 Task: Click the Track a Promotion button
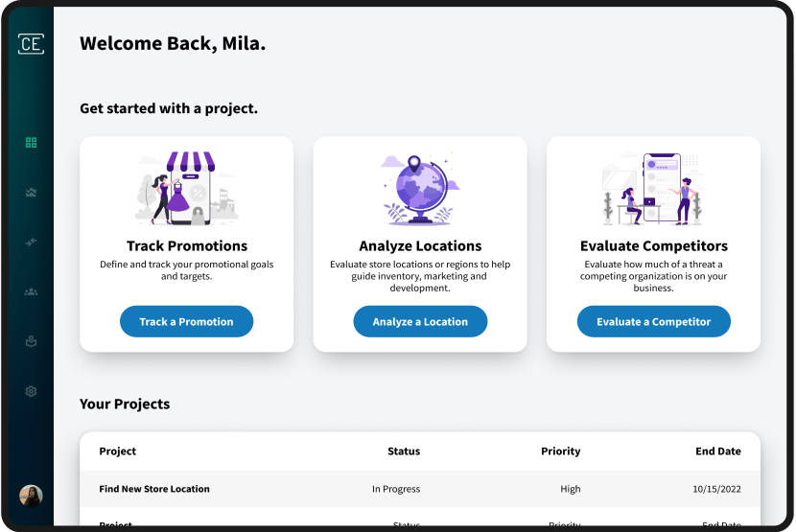click(x=186, y=322)
